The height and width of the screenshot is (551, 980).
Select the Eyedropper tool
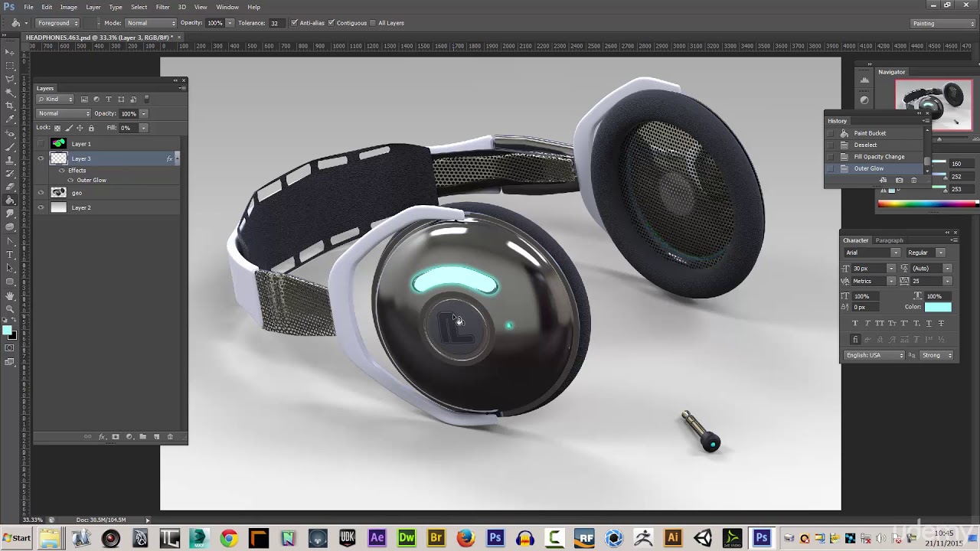(x=10, y=119)
